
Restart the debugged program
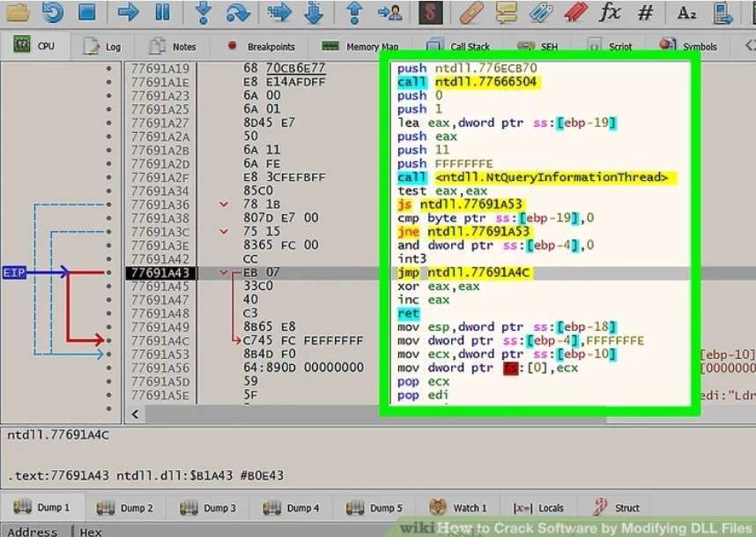point(53,11)
